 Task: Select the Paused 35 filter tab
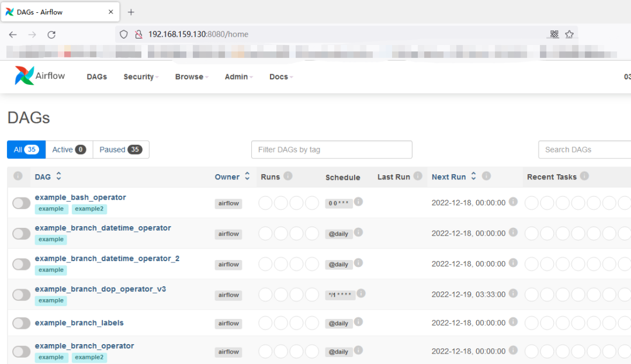tap(121, 150)
